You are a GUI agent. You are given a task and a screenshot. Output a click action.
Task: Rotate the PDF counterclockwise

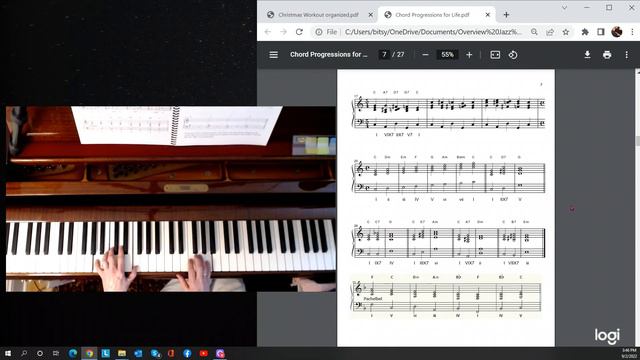pos(513,55)
